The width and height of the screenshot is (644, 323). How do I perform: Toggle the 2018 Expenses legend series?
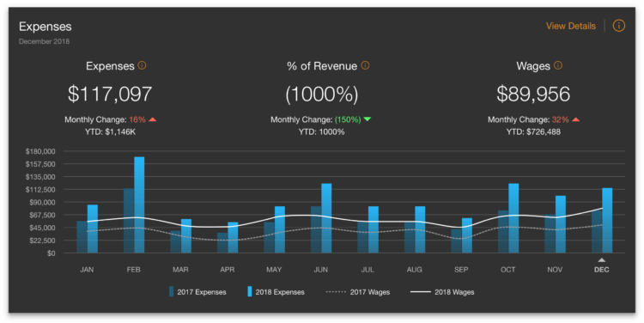(x=276, y=292)
